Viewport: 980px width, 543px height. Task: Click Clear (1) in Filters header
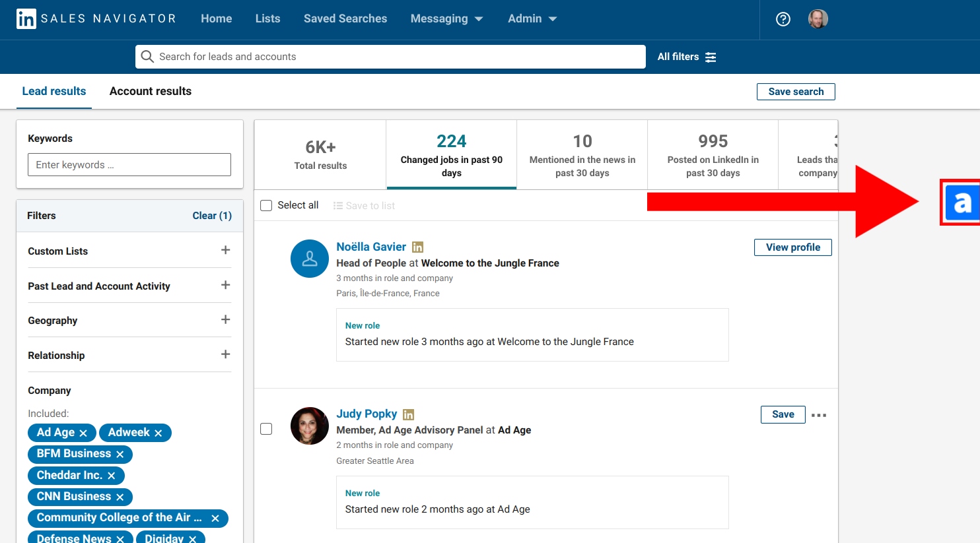212,216
